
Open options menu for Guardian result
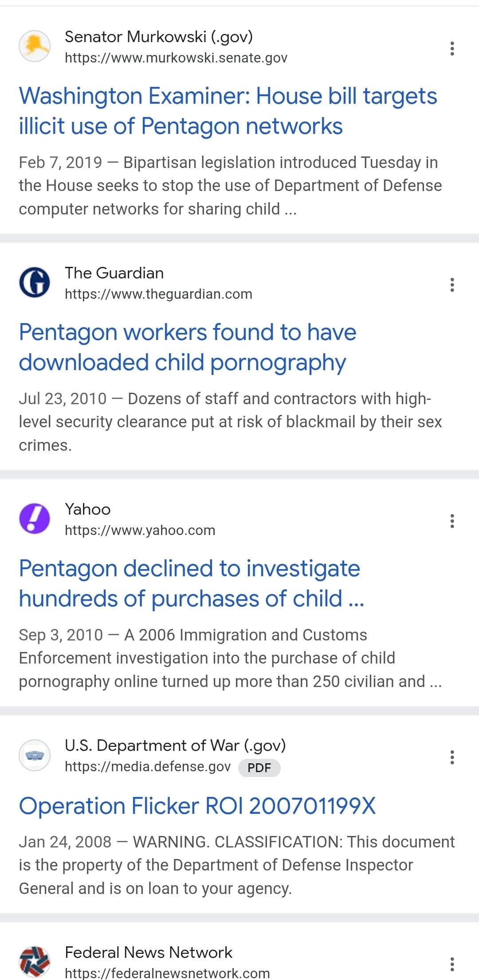pos(452,285)
